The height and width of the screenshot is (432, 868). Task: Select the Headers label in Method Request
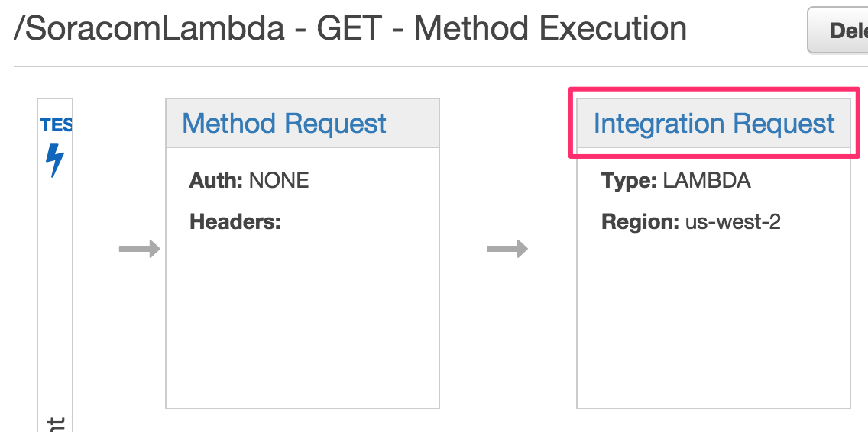point(235,222)
